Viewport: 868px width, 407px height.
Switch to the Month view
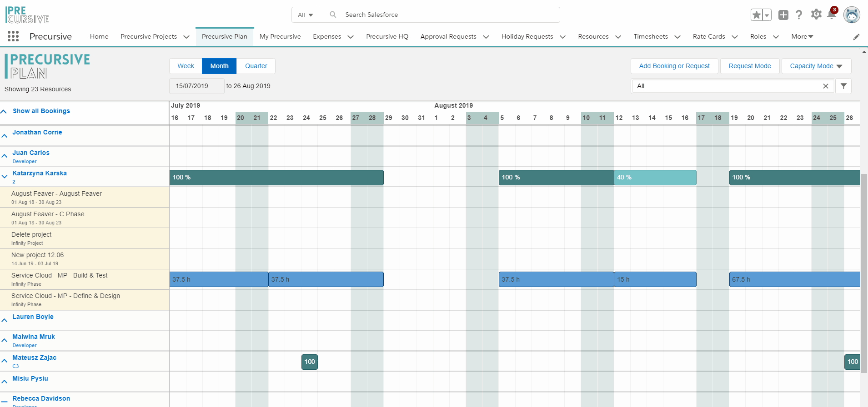tap(219, 66)
